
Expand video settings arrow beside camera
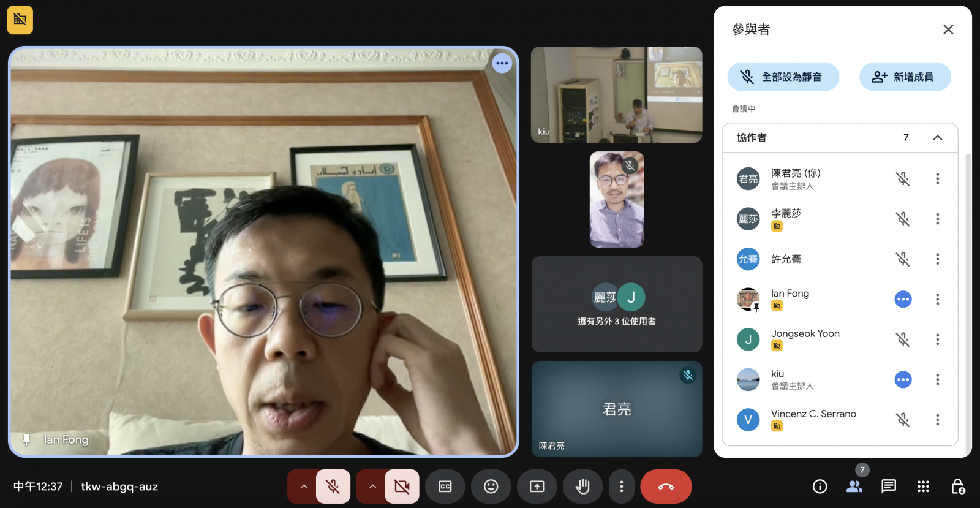coord(372,487)
